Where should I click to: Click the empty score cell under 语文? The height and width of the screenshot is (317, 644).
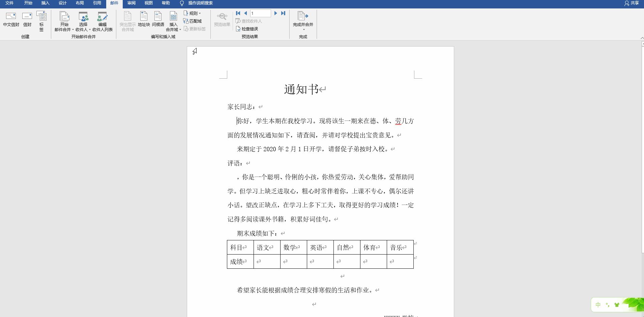point(267,262)
